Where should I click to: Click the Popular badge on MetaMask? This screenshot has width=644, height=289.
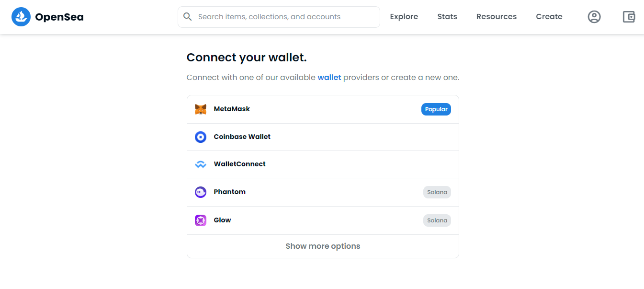[436, 109]
